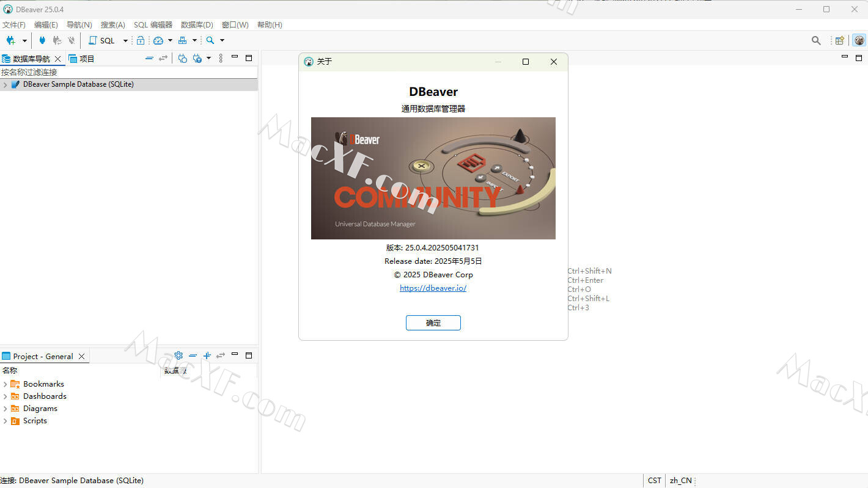Close the Project - General tab
The height and width of the screenshot is (488, 868).
(81, 356)
